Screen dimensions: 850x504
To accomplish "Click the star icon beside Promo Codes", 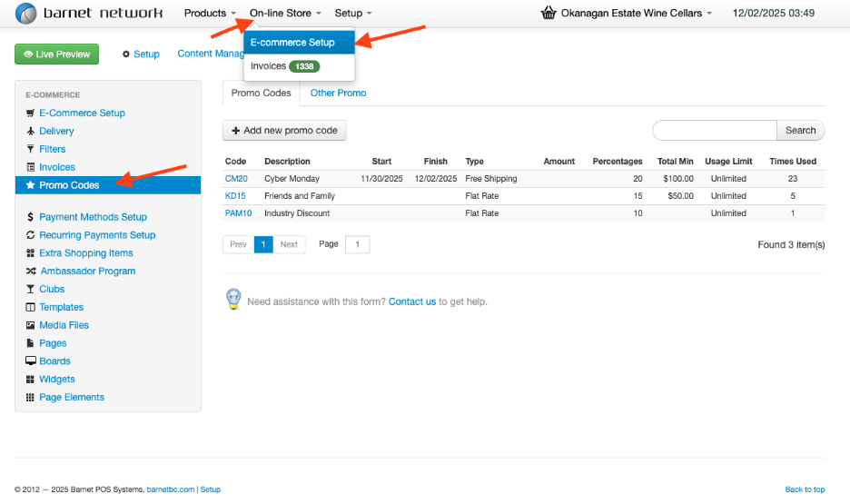I will pyautogui.click(x=30, y=185).
